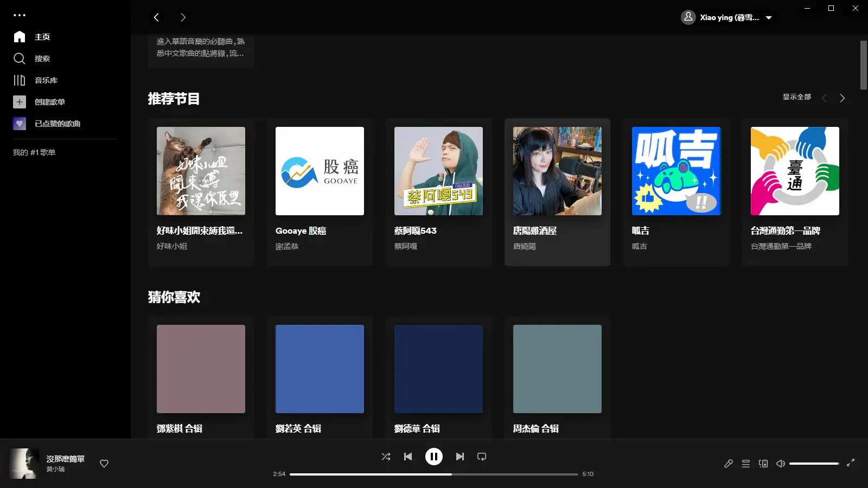Enter full screen playback mode

(852, 464)
